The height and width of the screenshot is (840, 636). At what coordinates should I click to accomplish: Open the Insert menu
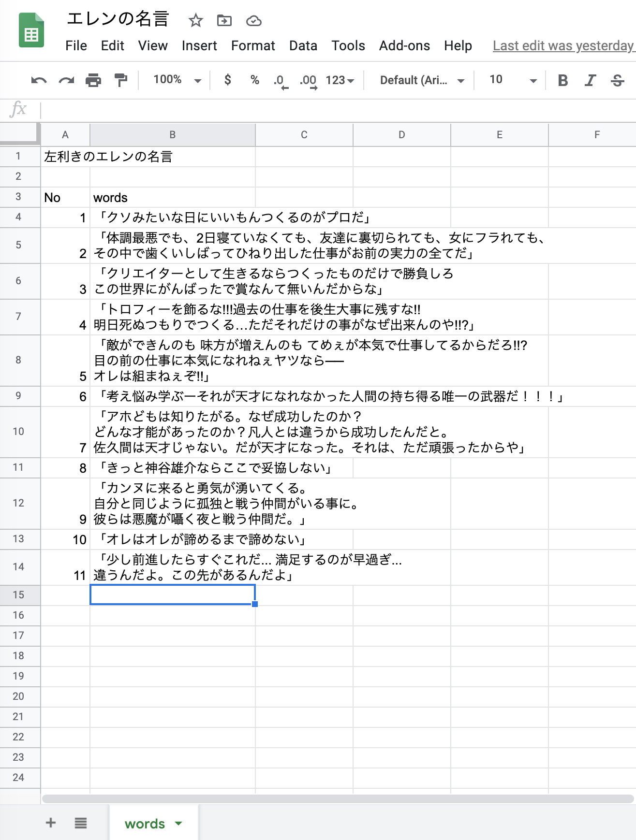pos(199,46)
